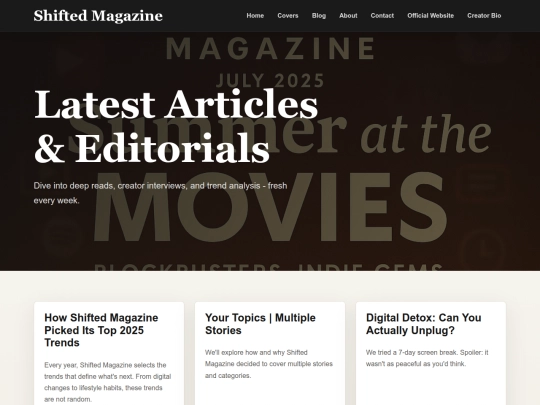
Task: Open the Creator Bio page
Action: click(484, 15)
